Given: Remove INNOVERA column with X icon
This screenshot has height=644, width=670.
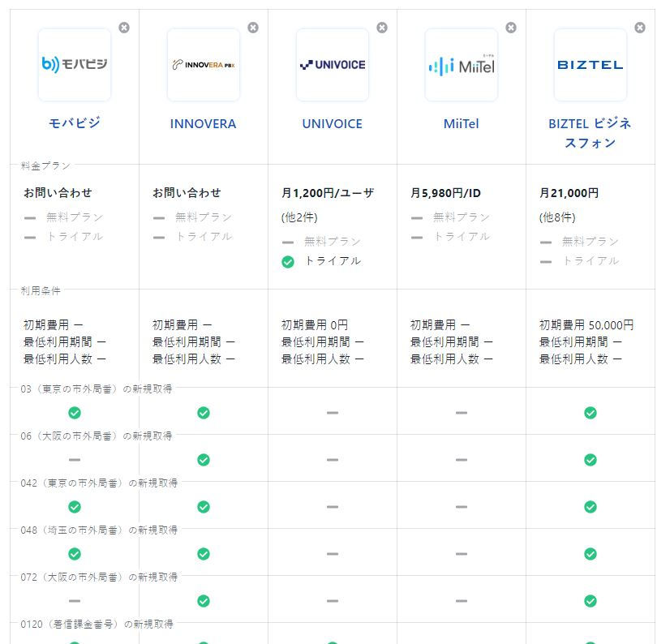Looking at the screenshot, I should pyautogui.click(x=253, y=28).
